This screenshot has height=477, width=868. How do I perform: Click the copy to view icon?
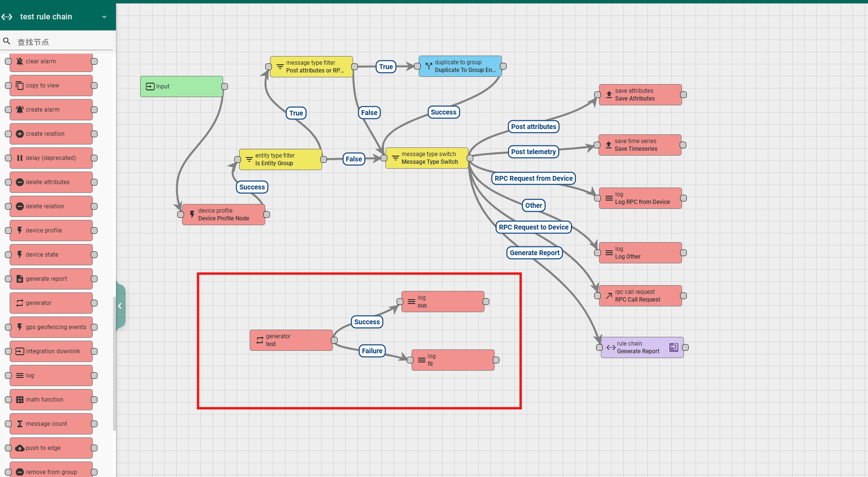(20, 86)
